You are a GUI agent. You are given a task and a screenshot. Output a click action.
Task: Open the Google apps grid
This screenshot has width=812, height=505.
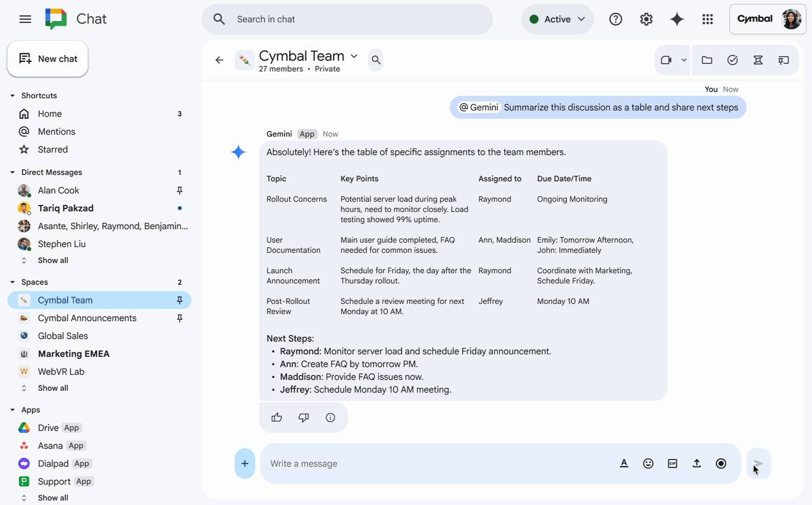pyautogui.click(x=707, y=19)
